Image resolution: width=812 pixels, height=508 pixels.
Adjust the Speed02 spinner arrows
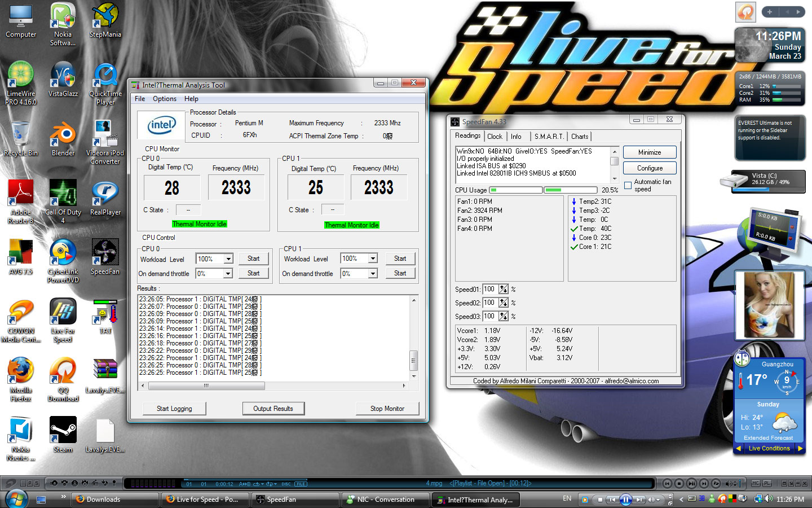pos(504,303)
